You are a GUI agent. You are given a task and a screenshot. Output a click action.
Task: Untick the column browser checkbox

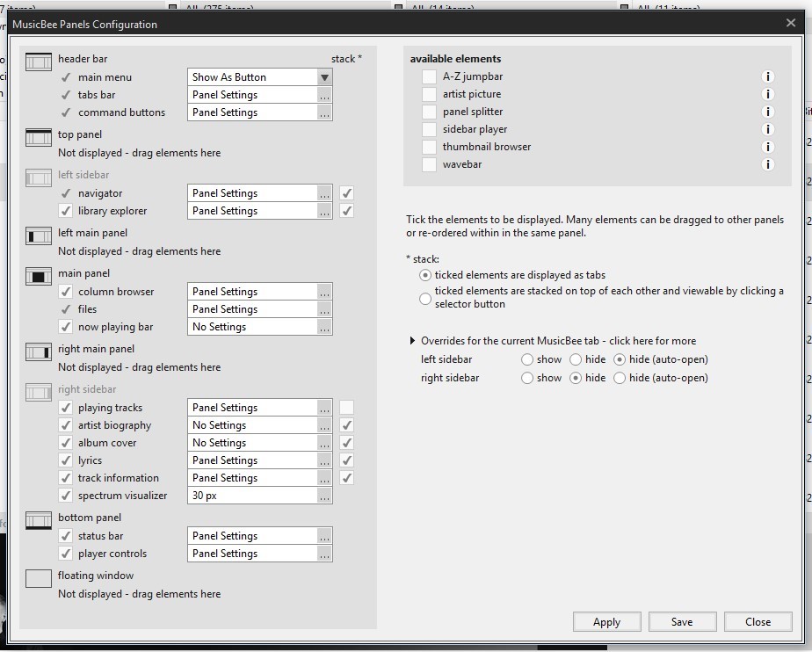(65, 292)
